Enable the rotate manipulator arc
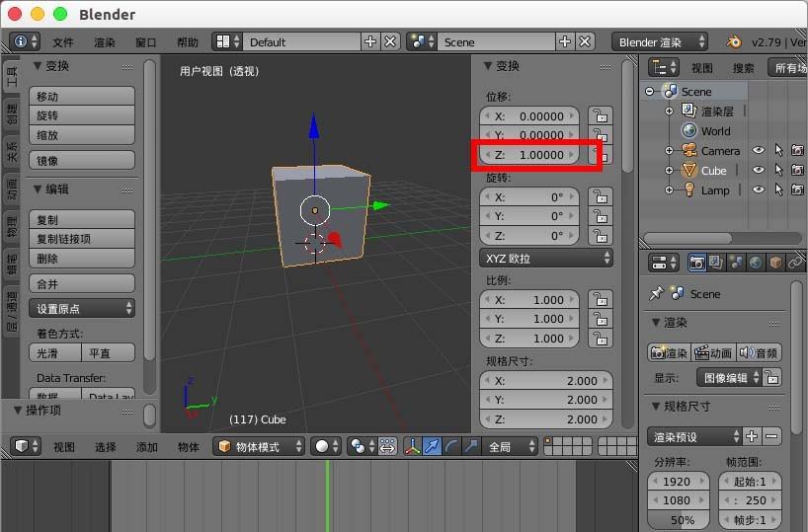 coord(451,446)
